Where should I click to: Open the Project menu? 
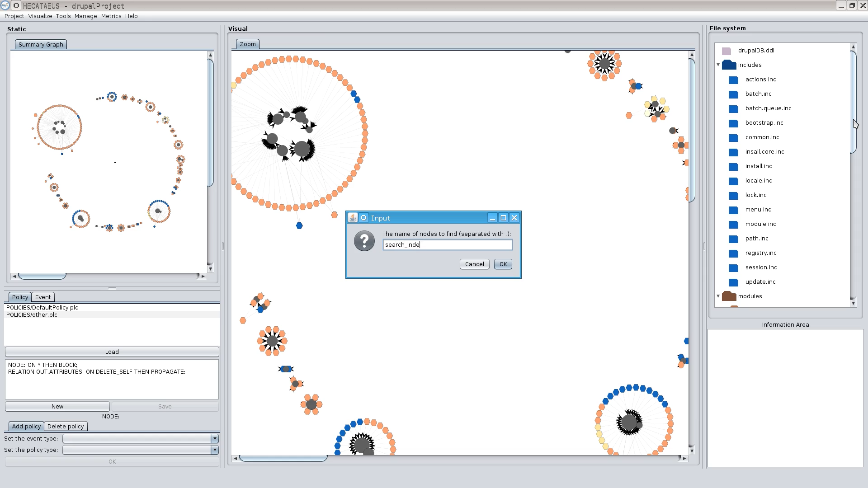point(14,16)
